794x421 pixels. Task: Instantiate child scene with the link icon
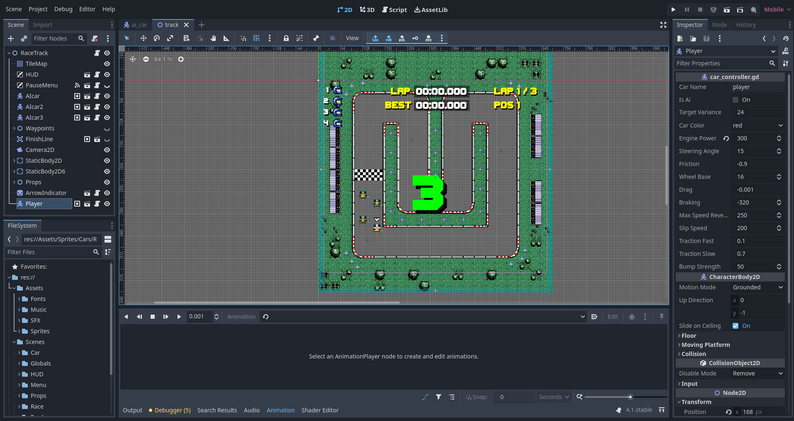[24, 39]
